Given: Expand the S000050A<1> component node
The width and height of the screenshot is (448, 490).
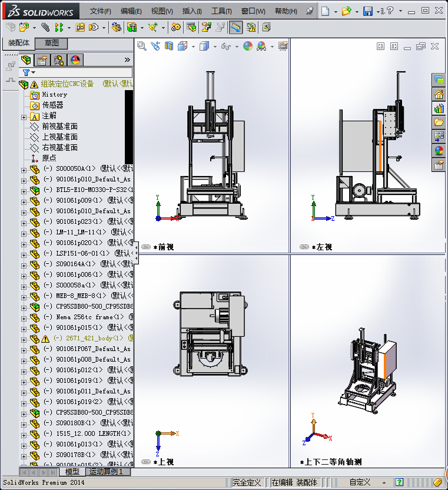Looking at the screenshot, I should click(24, 170).
